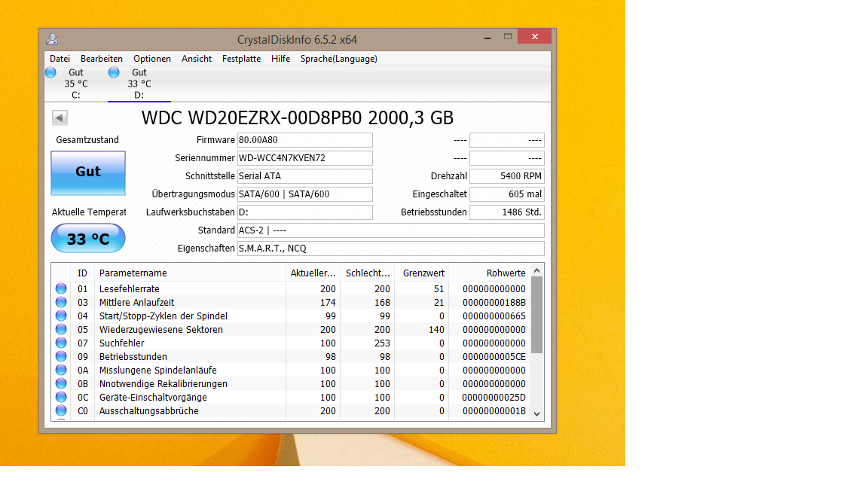Select the Misslungene Spindelanläufe parameter name
Image resolution: width=868 pixels, height=488 pixels.
[157, 371]
